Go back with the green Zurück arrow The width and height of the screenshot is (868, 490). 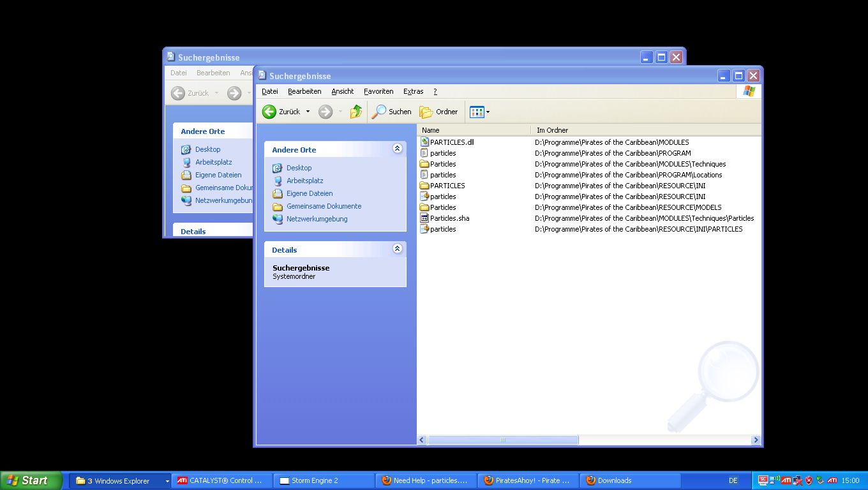[x=269, y=112]
